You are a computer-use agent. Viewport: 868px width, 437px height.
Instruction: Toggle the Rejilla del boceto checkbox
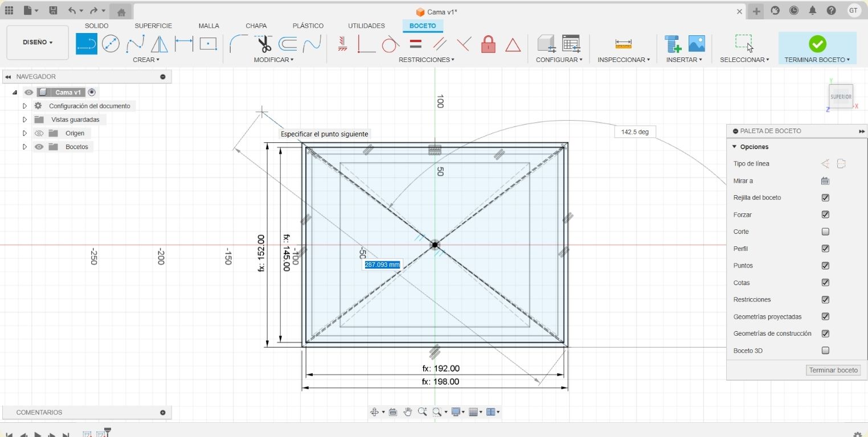[825, 197]
